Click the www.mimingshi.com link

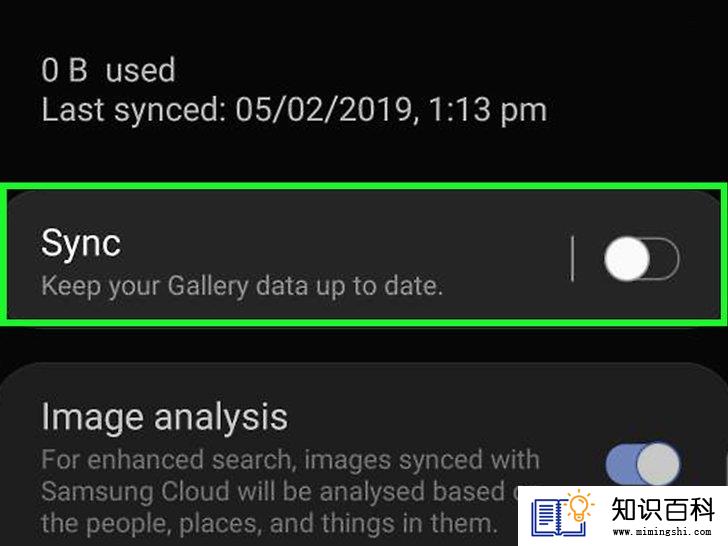coord(662,531)
